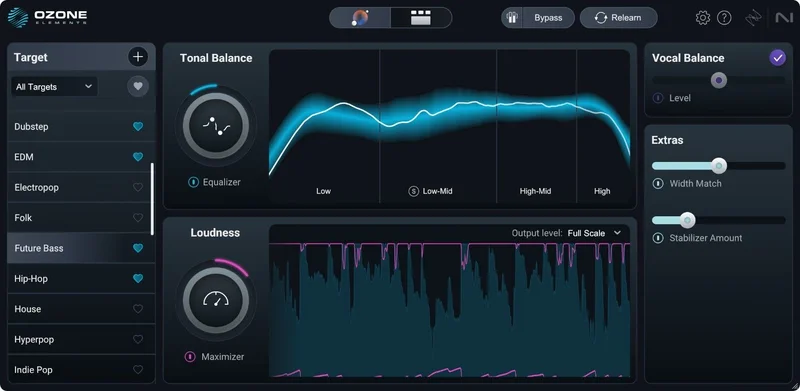Click the Loudness heading

215,233
